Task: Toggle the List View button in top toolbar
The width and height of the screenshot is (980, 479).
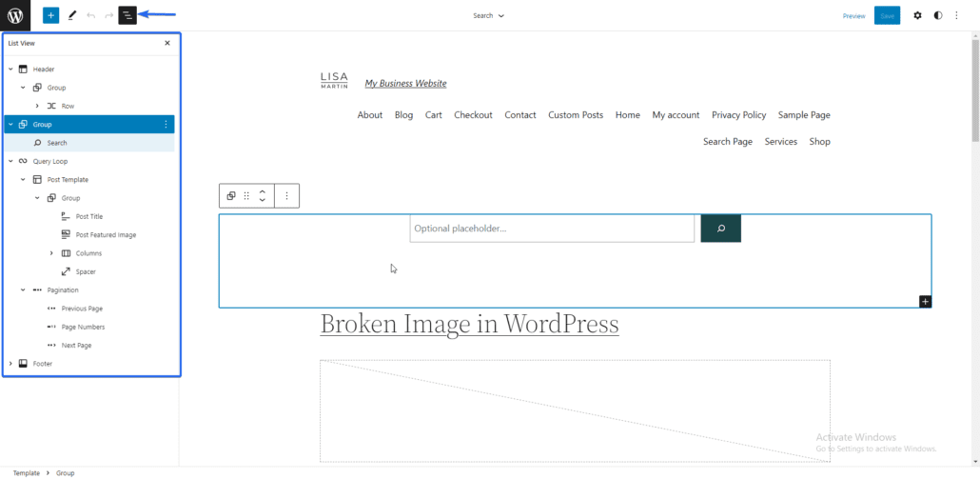Action: [127, 15]
